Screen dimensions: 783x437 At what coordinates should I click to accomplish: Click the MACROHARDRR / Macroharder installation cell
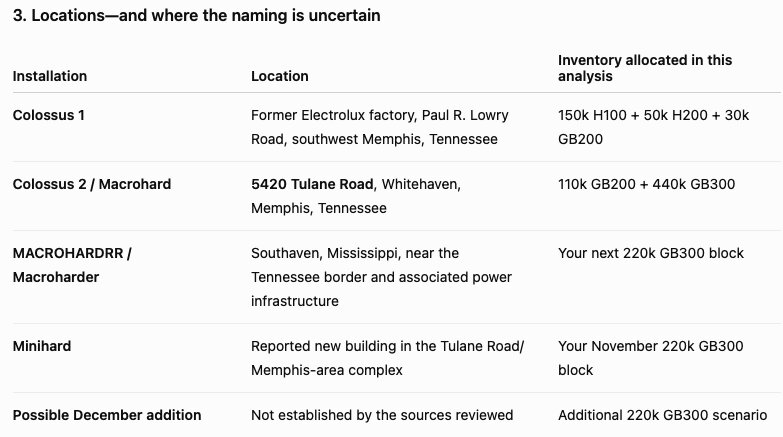tap(72, 265)
